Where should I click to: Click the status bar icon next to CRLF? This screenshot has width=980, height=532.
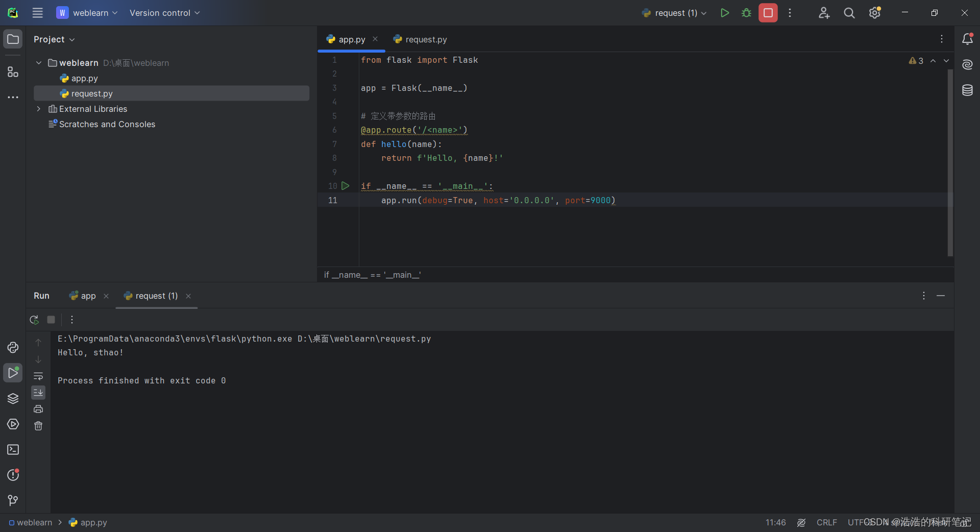[x=801, y=522]
